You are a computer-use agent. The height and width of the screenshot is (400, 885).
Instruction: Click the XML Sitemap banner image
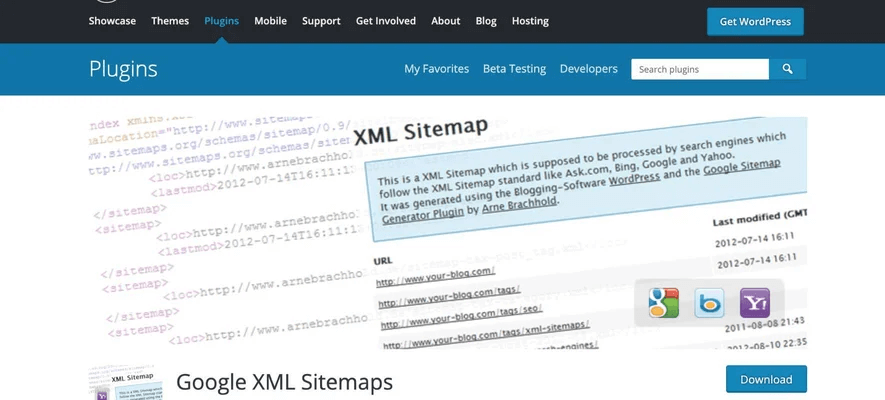(x=448, y=232)
